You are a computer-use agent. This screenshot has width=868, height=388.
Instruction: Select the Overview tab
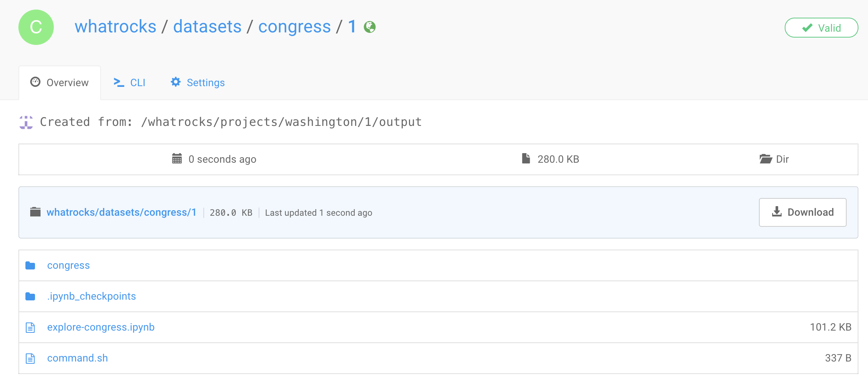60,82
